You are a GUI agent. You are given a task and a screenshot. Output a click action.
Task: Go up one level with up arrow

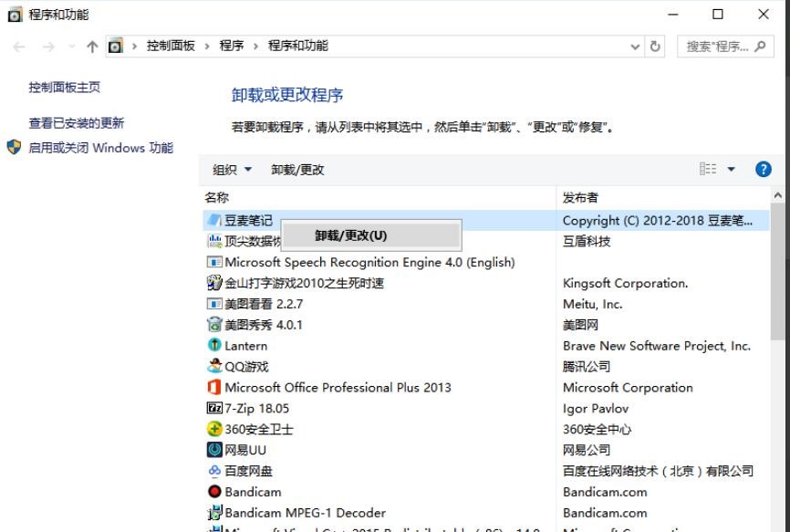coord(92,47)
